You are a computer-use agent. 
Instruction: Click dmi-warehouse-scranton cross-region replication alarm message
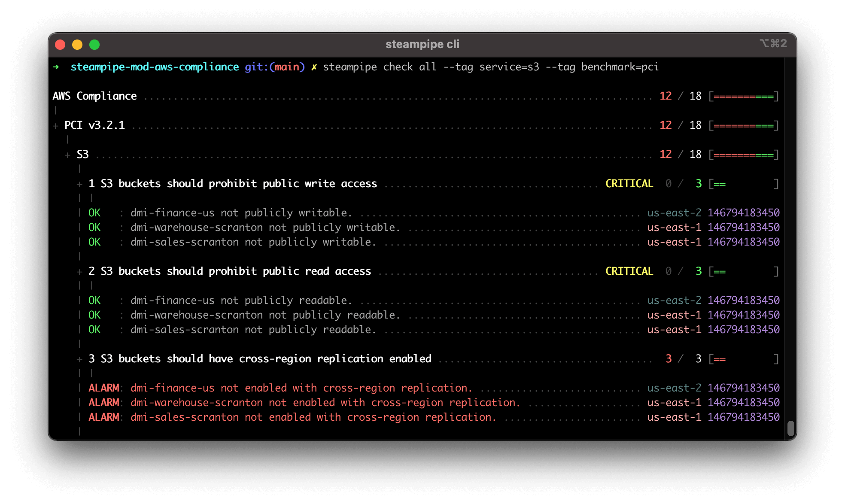click(325, 403)
